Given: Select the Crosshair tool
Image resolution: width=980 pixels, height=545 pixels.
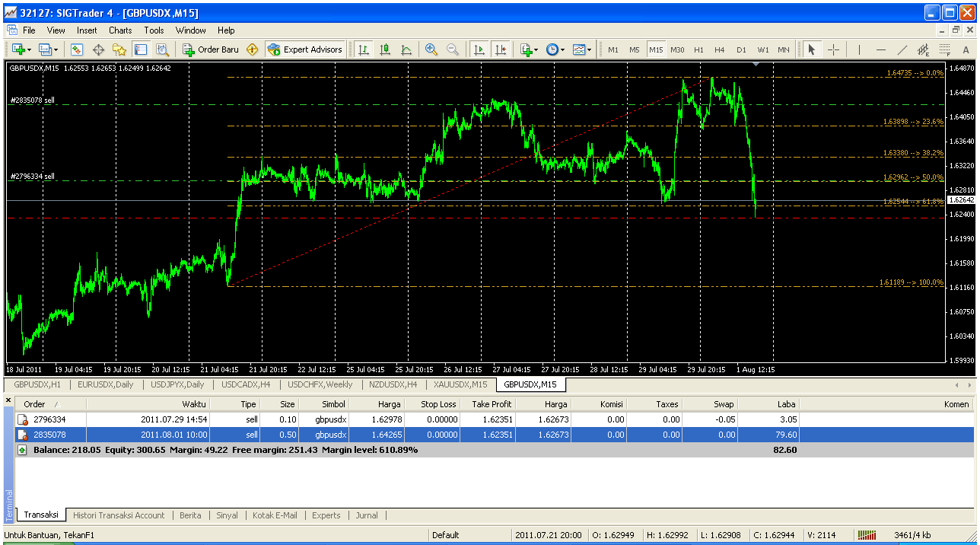Looking at the screenshot, I should (x=833, y=49).
